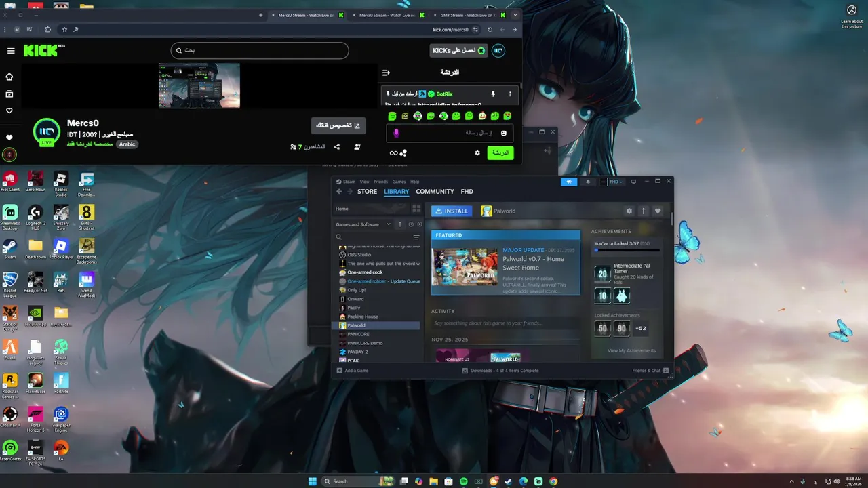Select PAYDAY 2 in Steam library list
This screenshot has height=488, width=868.
378,352
